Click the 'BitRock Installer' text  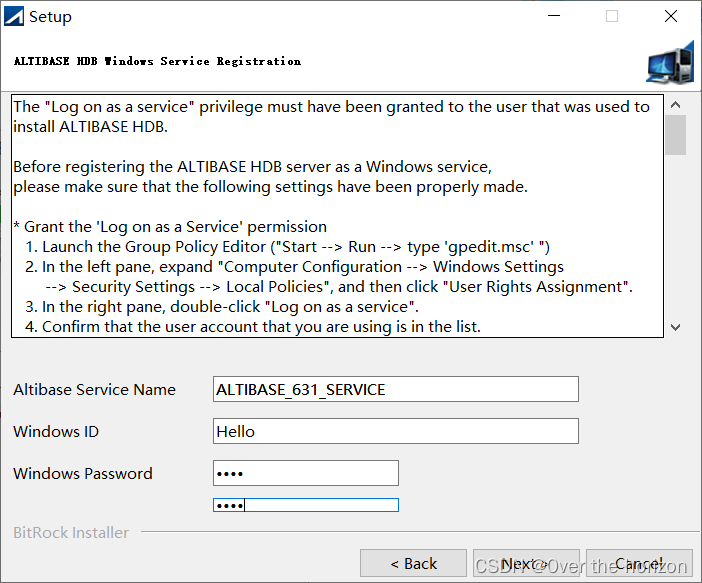71,532
